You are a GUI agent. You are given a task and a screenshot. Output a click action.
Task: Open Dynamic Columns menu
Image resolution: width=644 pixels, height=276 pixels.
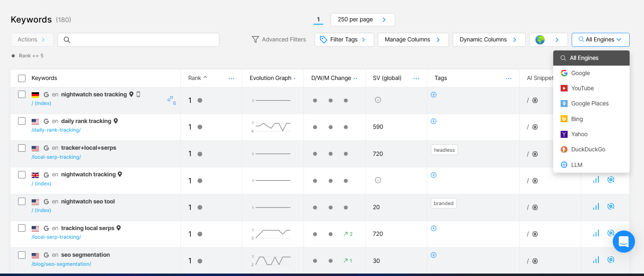489,40
